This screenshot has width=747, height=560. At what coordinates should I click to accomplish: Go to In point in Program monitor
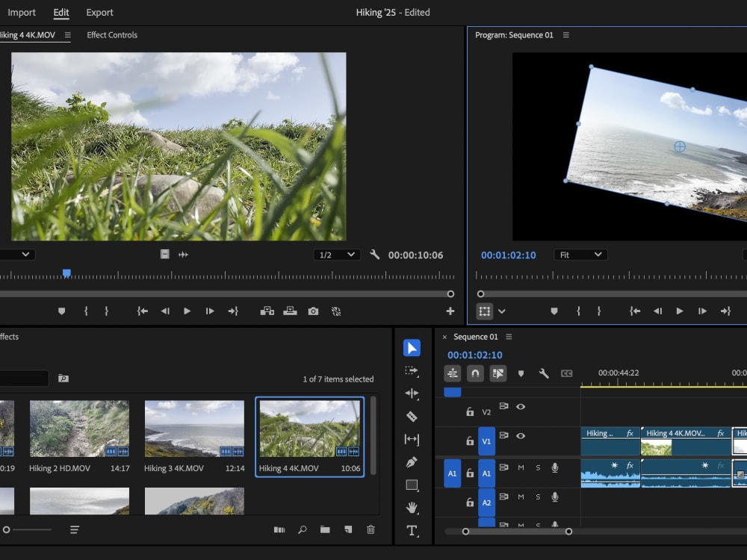(x=634, y=311)
